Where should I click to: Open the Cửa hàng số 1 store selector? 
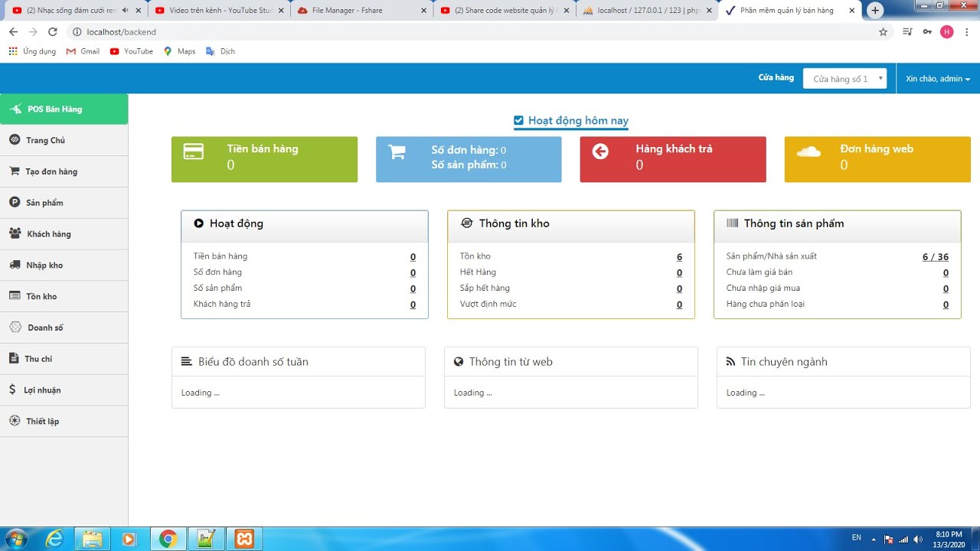click(x=844, y=77)
